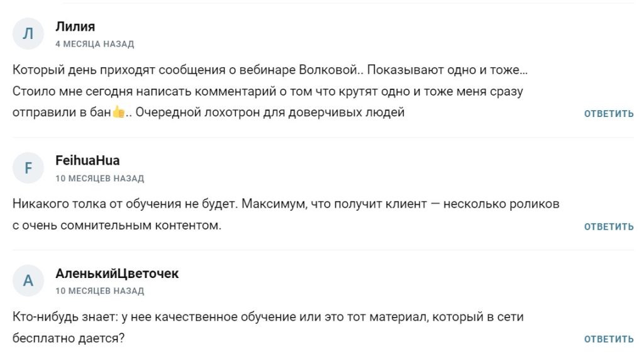This screenshot has width=644, height=356.
Task: Click ОТВЕТИТЬ next to FeihuaHua's comment
Action: tap(609, 226)
